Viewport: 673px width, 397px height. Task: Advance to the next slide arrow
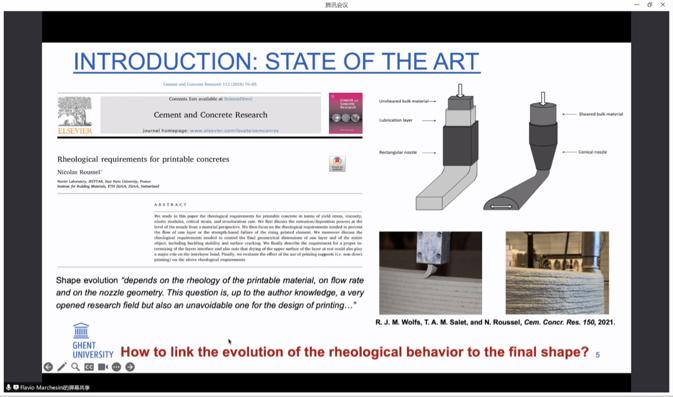point(130,367)
